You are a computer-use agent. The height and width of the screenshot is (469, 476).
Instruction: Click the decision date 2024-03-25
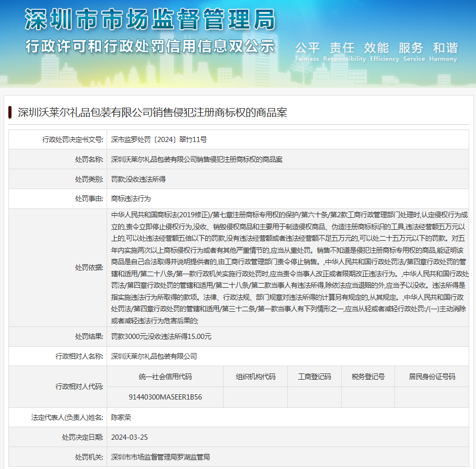click(x=129, y=437)
